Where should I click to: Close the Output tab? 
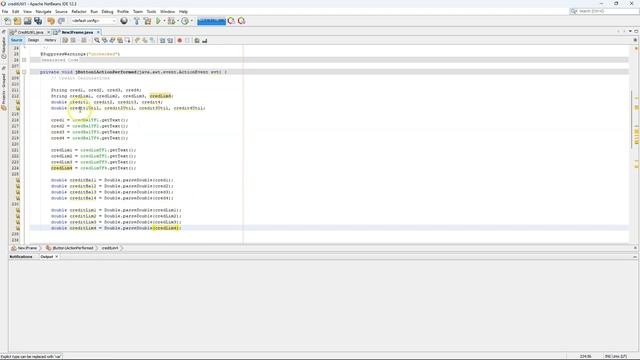tap(57, 257)
